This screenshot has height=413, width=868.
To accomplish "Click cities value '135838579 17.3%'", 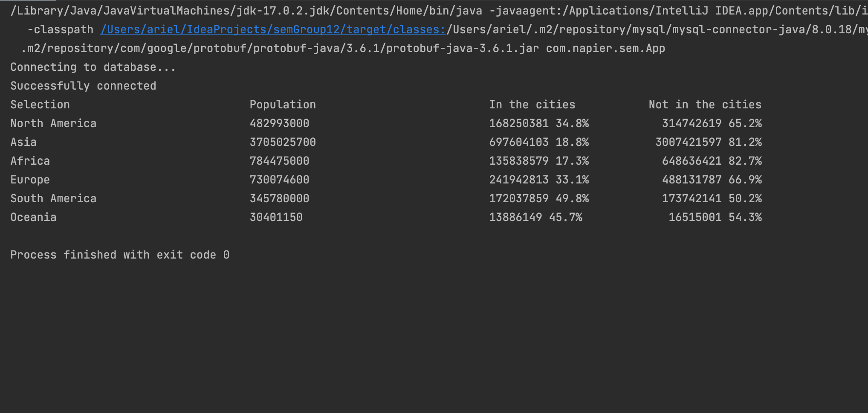I will (x=539, y=161).
